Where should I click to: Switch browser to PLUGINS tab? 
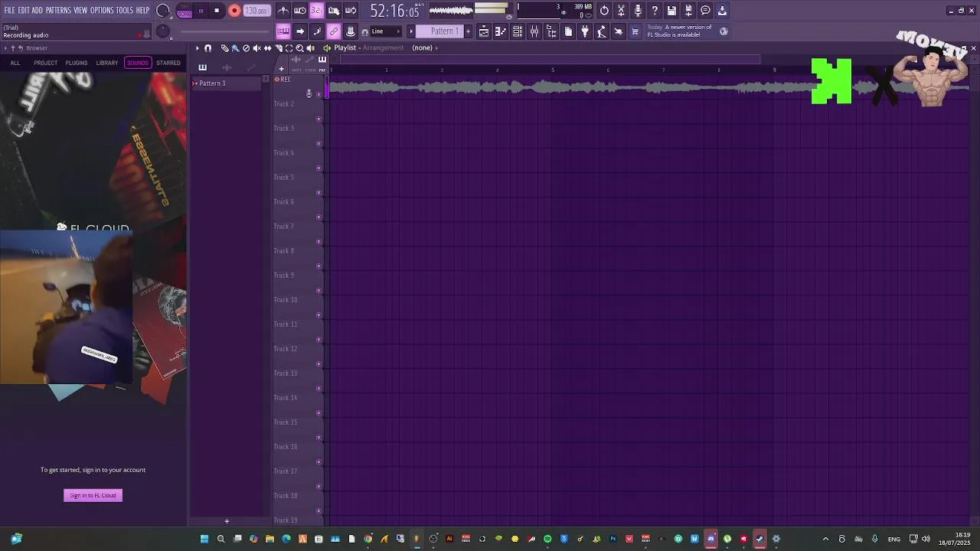[x=77, y=63]
